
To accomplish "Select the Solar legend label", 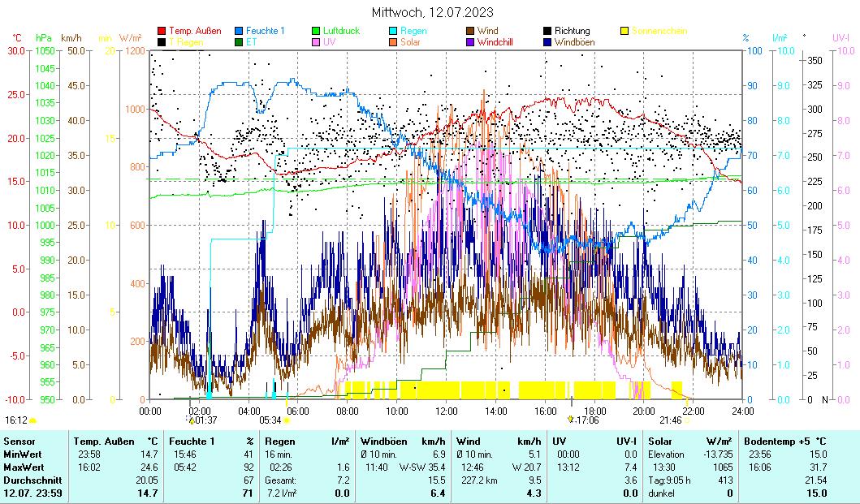I will pos(410,42).
